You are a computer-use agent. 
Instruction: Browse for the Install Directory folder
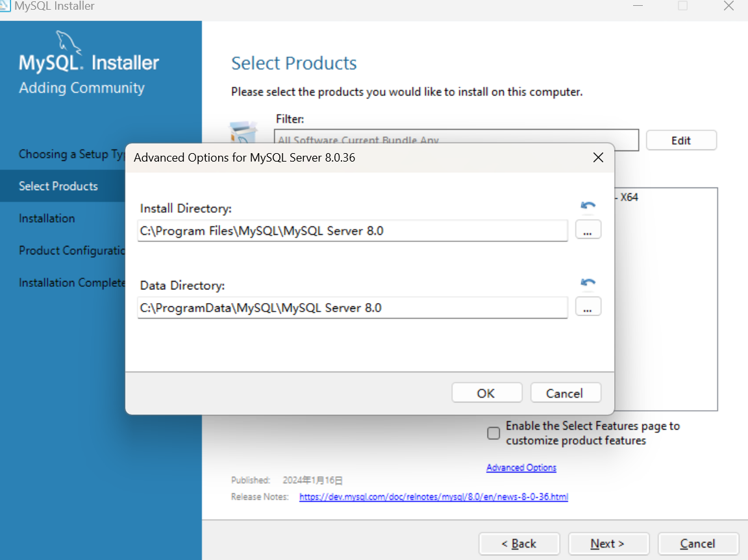(588, 230)
